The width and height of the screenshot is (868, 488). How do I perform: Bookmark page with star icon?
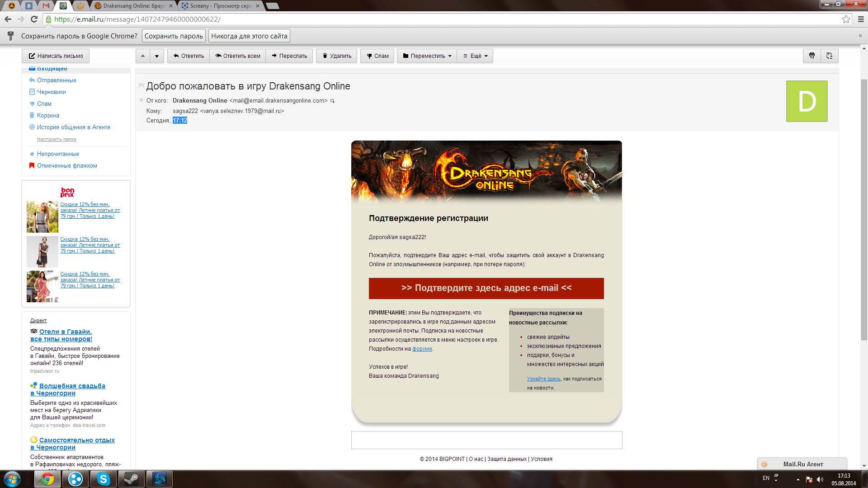(846, 19)
